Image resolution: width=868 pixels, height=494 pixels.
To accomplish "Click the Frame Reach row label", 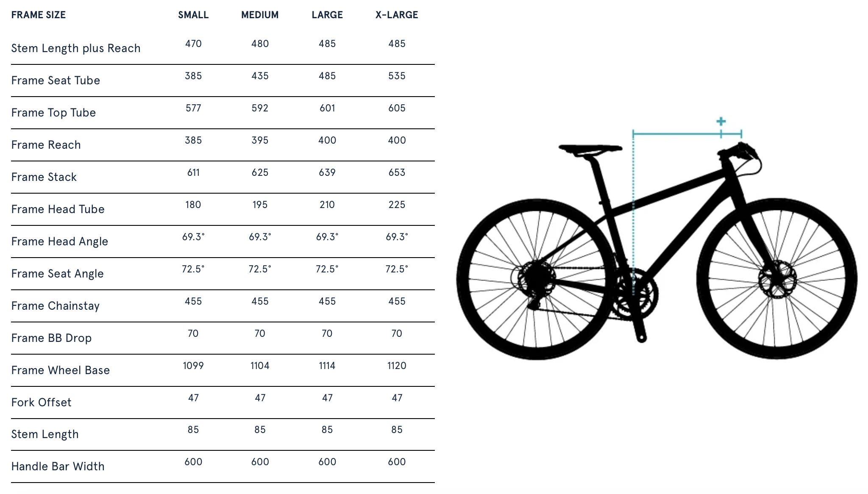I will [x=46, y=145].
